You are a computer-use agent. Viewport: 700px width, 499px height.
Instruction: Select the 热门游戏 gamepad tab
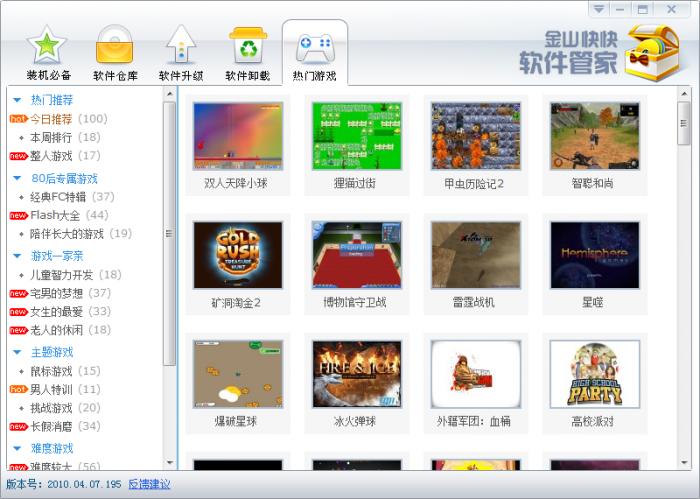(x=315, y=53)
